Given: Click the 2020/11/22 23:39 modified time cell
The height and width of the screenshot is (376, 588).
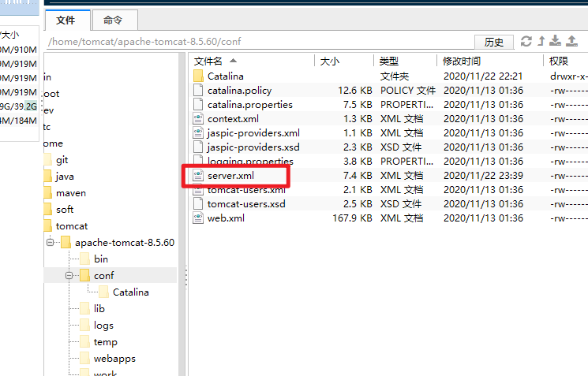Looking at the screenshot, I should click(483, 176).
